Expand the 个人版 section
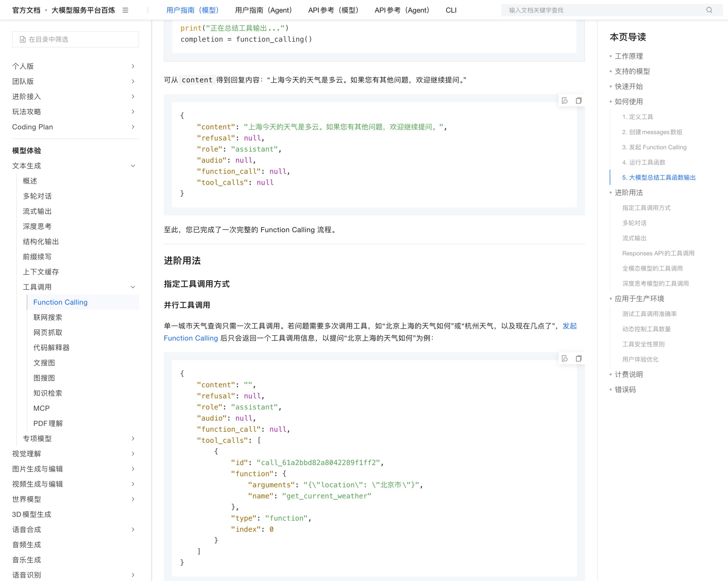The width and height of the screenshot is (728, 581). [x=133, y=66]
